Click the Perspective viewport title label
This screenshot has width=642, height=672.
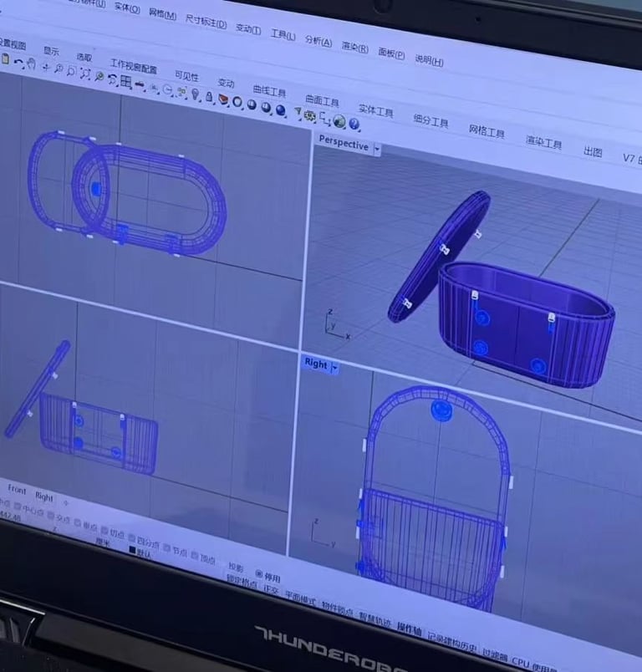click(344, 143)
